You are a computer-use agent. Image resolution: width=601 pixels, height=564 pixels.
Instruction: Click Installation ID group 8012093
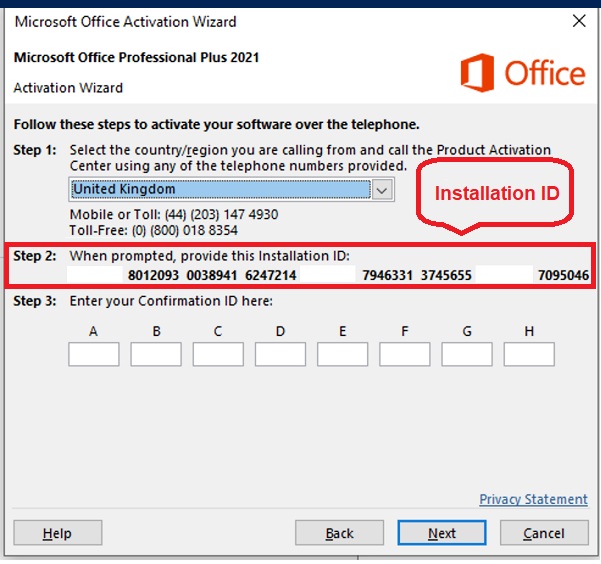153,275
